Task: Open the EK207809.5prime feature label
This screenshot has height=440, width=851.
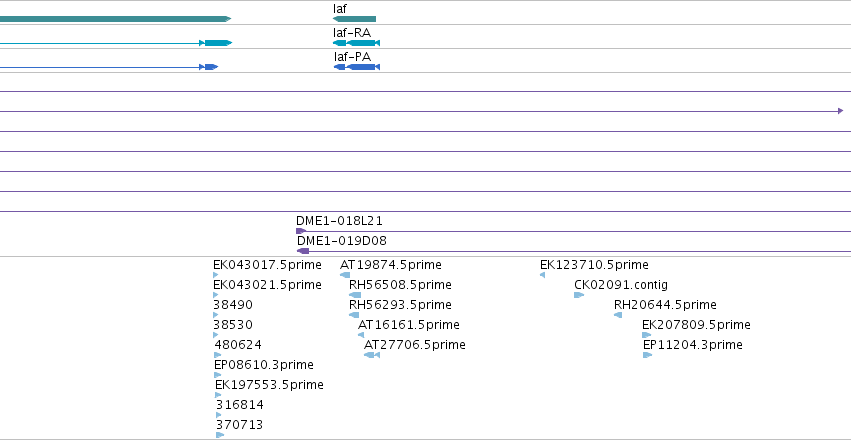Action: [696, 324]
